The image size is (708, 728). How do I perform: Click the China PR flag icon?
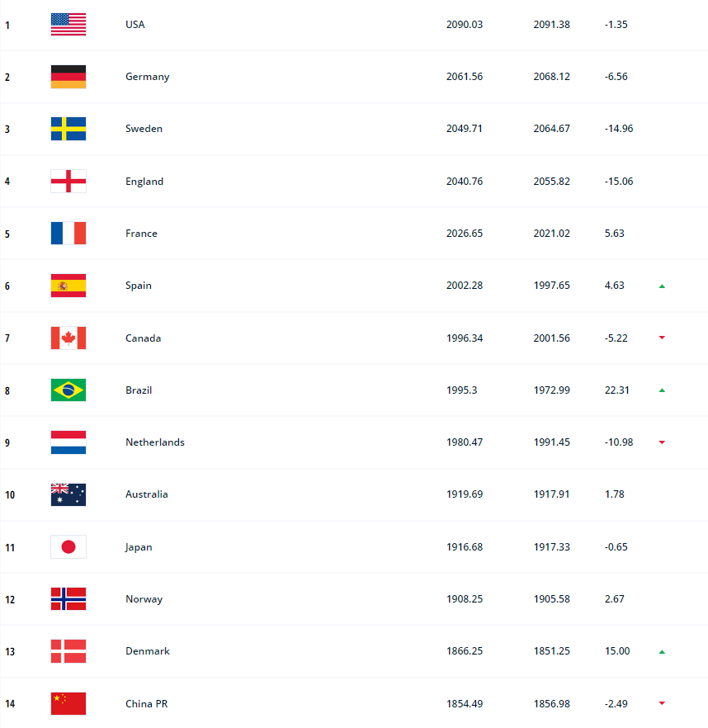click(x=68, y=704)
